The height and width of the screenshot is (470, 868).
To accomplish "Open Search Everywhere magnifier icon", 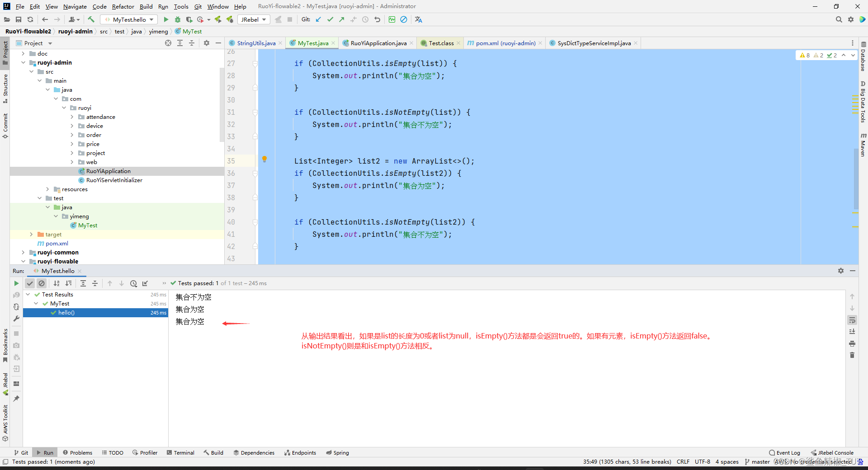I will (x=839, y=19).
